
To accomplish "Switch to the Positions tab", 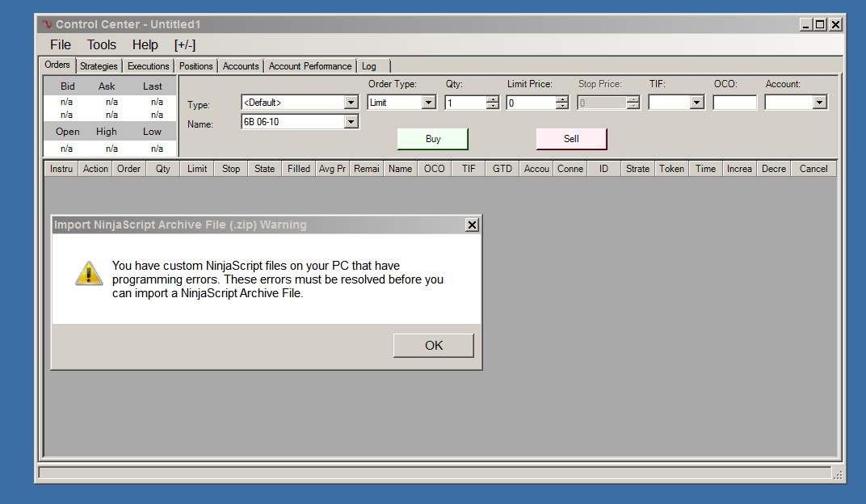I will click(x=195, y=66).
